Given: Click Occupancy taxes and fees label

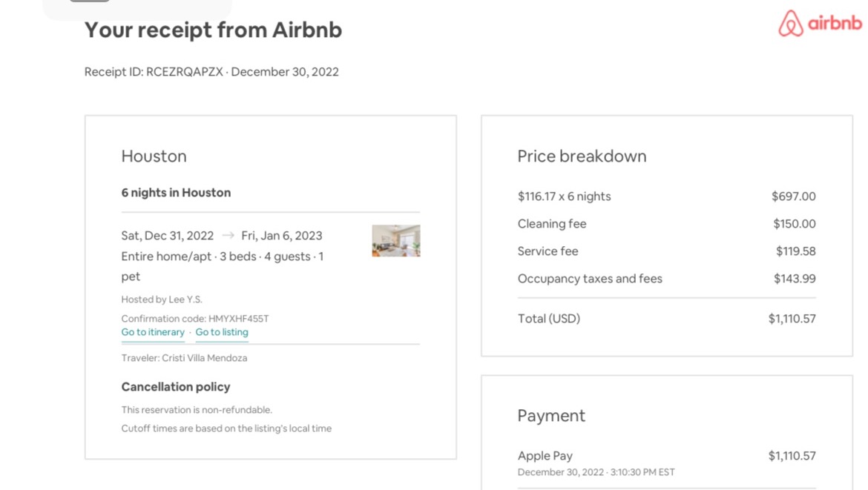Looking at the screenshot, I should 590,279.
